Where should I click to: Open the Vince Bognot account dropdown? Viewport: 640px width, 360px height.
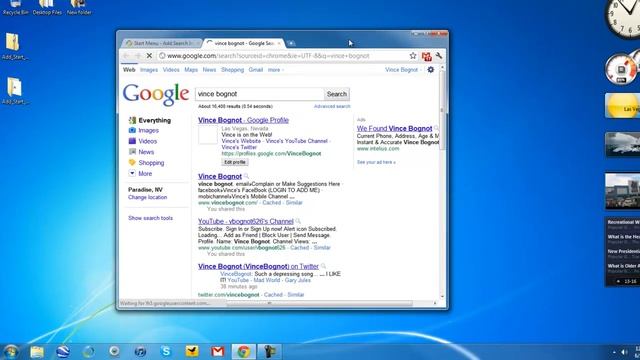(x=403, y=70)
